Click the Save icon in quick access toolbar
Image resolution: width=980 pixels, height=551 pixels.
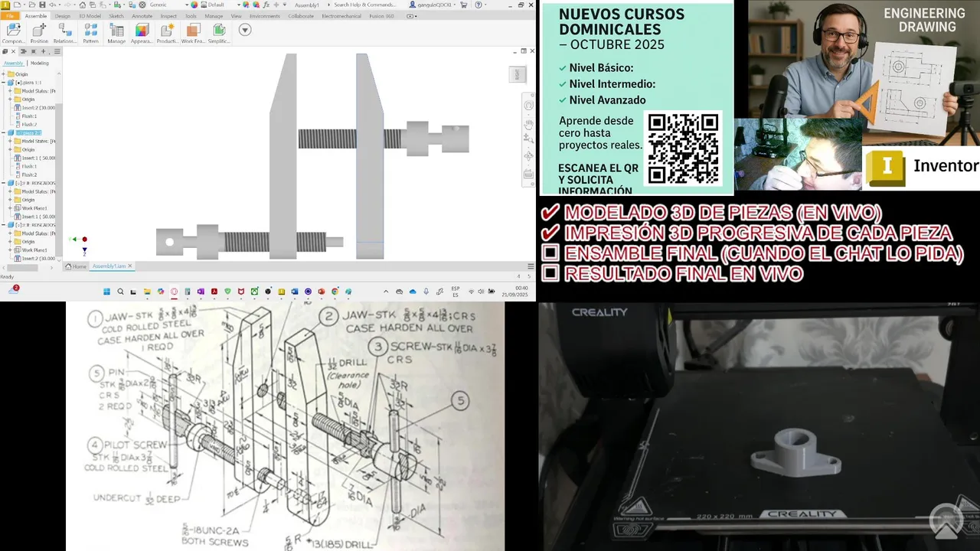pos(42,5)
